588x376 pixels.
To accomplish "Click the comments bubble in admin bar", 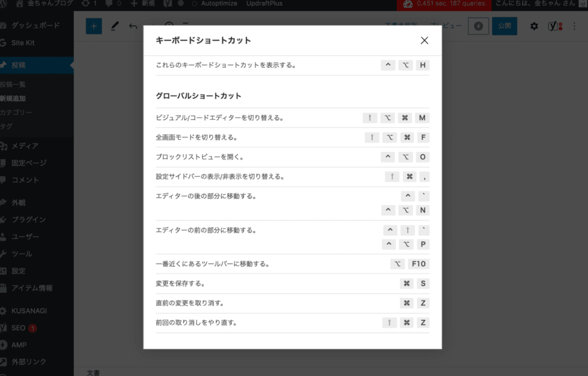I will pyautogui.click(x=113, y=4).
